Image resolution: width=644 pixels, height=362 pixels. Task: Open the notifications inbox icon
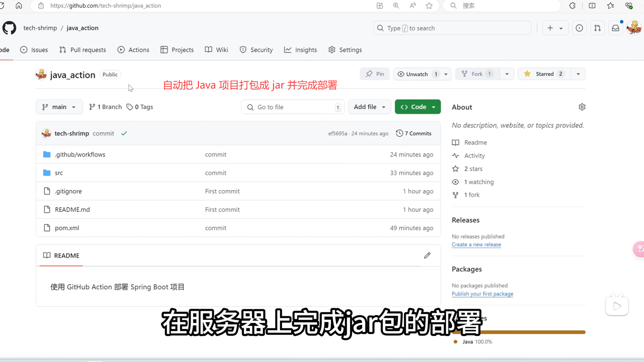click(615, 28)
